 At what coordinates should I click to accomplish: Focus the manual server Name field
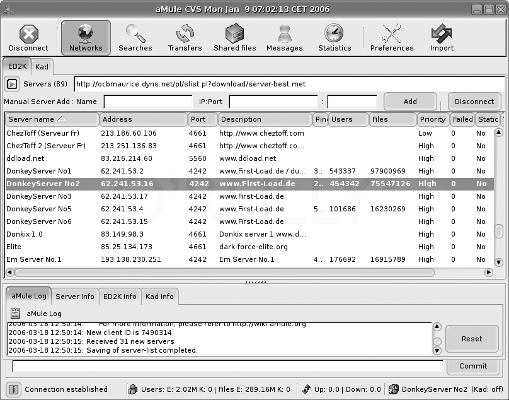pyautogui.click(x=148, y=102)
